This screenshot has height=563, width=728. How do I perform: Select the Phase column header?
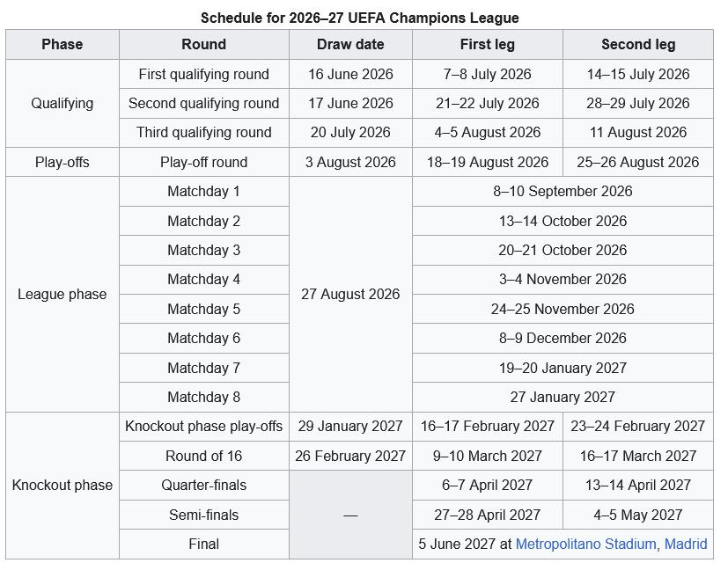(x=63, y=45)
